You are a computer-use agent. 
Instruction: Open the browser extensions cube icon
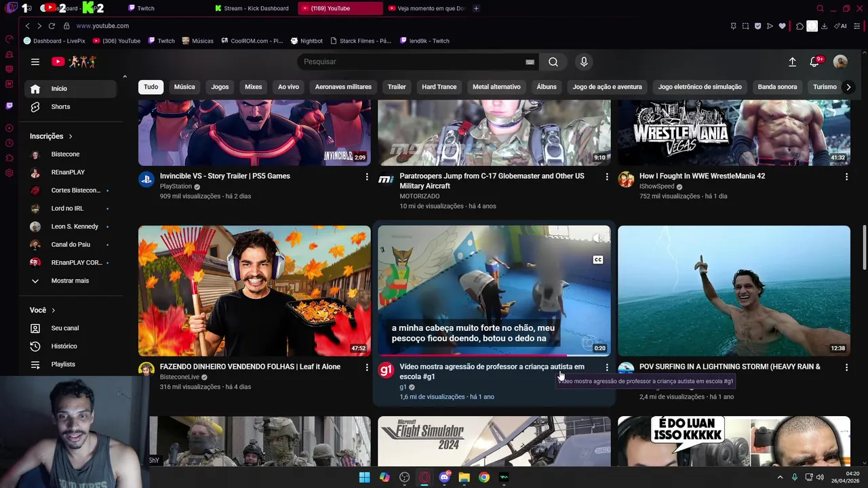point(800,26)
